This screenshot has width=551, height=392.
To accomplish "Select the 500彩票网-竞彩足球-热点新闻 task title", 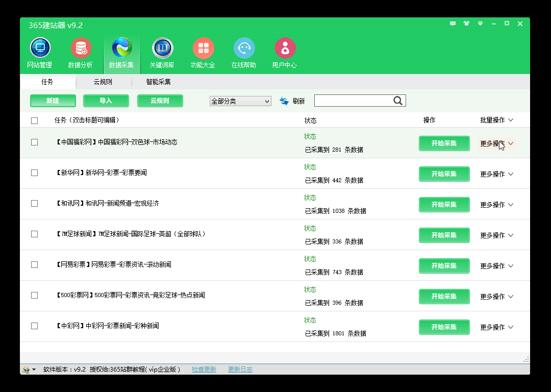I will [x=131, y=295].
